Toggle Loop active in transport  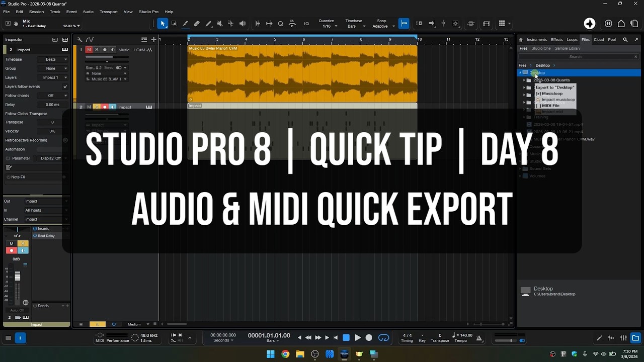(383, 338)
